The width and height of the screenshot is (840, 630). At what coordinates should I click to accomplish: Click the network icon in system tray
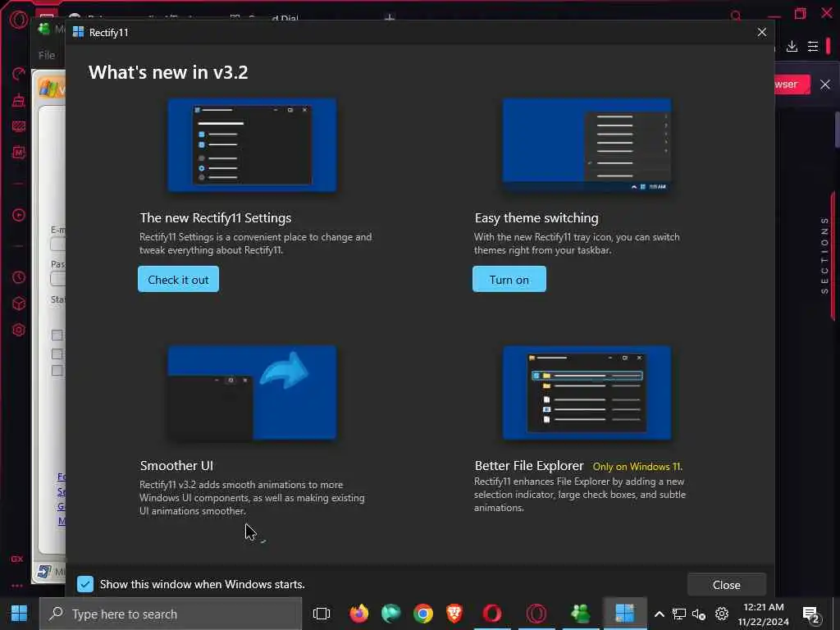coord(678,614)
